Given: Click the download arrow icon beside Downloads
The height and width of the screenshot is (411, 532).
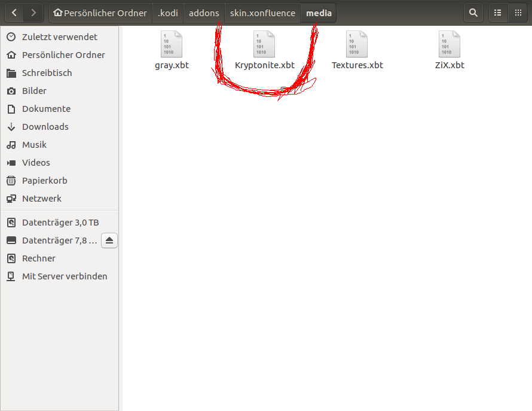Looking at the screenshot, I should point(11,127).
